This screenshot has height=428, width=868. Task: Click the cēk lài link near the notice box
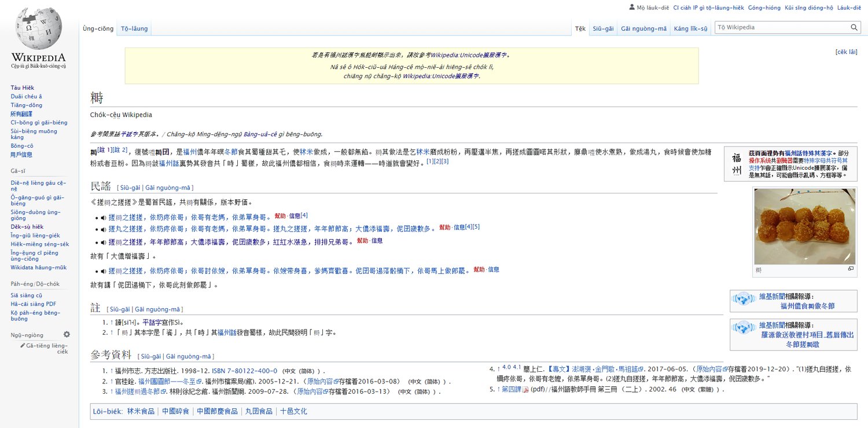coord(847,51)
